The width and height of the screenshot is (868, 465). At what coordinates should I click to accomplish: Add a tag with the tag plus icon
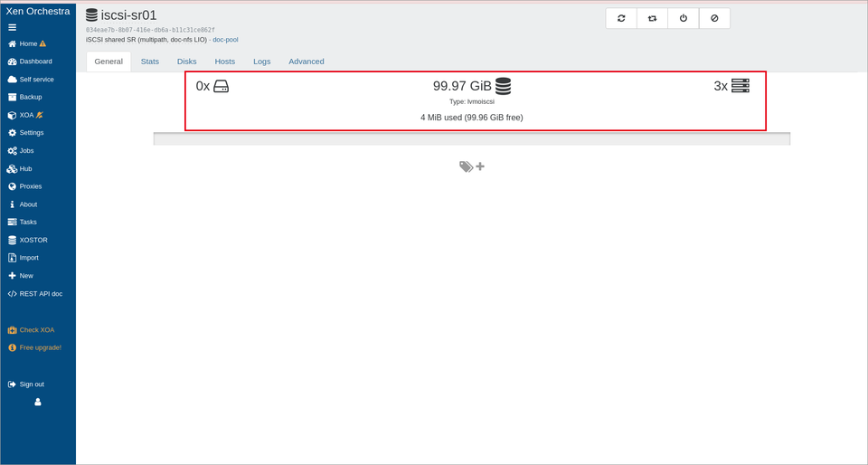pyautogui.click(x=472, y=166)
